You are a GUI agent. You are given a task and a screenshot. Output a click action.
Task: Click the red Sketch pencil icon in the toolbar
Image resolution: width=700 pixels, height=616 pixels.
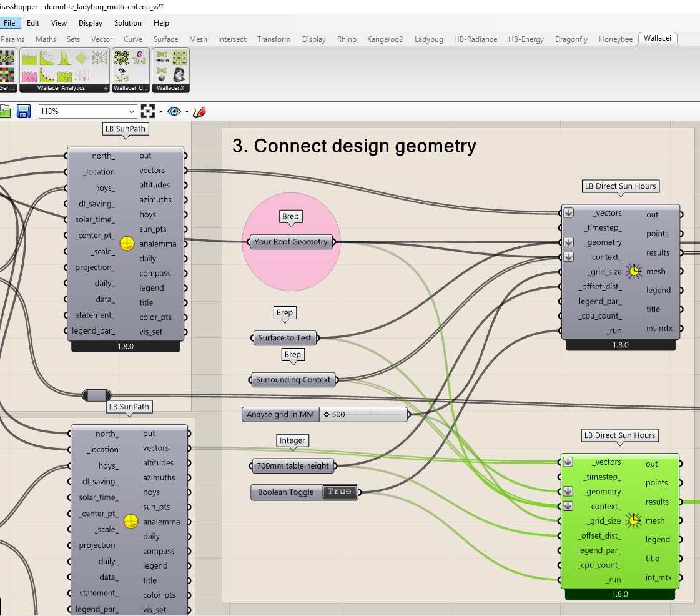pyautogui.click(x=199, y=111)
